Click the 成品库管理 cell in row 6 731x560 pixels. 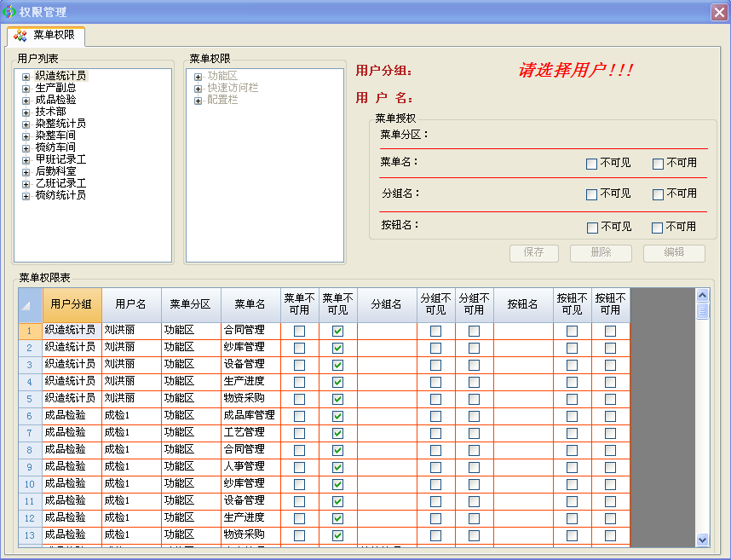tap(250, 416)
